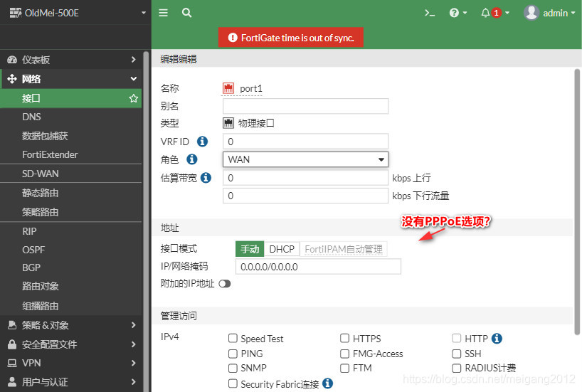This screenshot has height=392, width=582.
Task: Launch the CLI console icon
Action: tap(430, 13)
